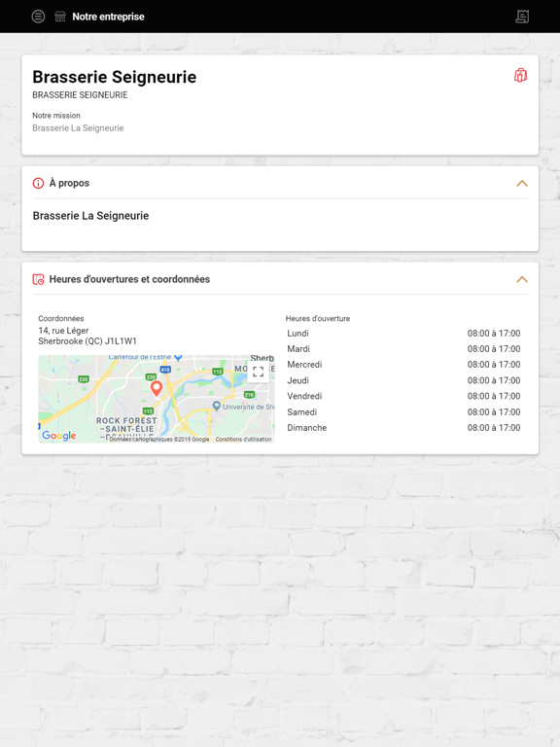This screenshot has height=747, width=560.
Task: Click the Carrefour de l'Estrie map marker
Action: coord(178,357)
